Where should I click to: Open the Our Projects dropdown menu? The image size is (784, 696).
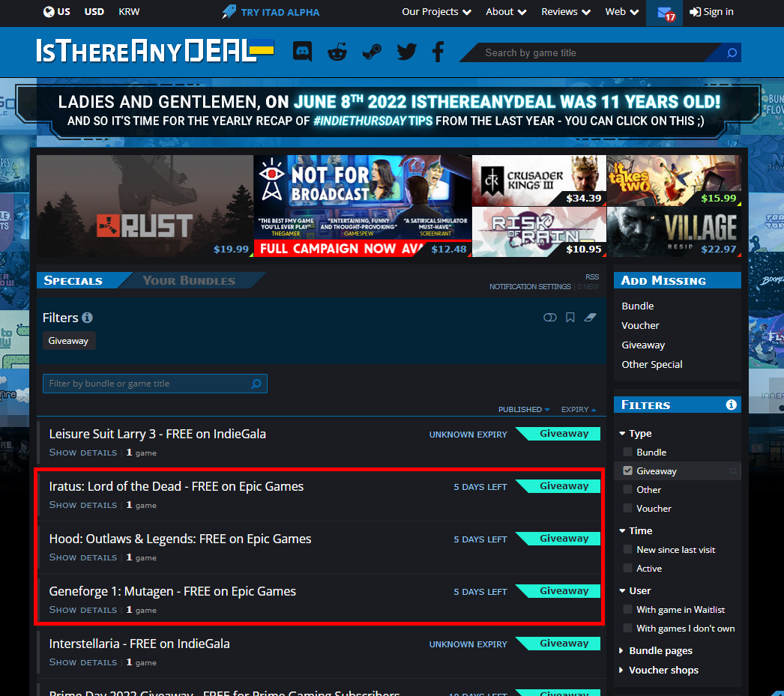tap(436, 11)
